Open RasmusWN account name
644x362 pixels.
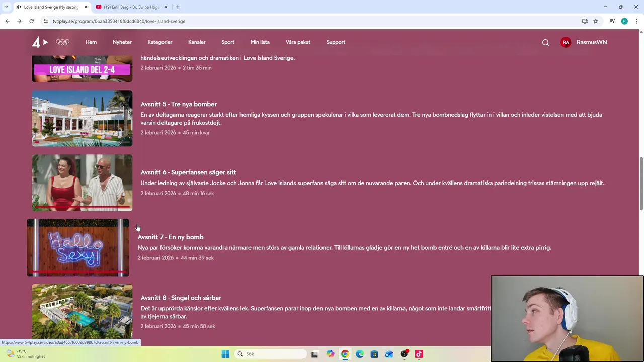pyautogui.click(x=592, y=42)
